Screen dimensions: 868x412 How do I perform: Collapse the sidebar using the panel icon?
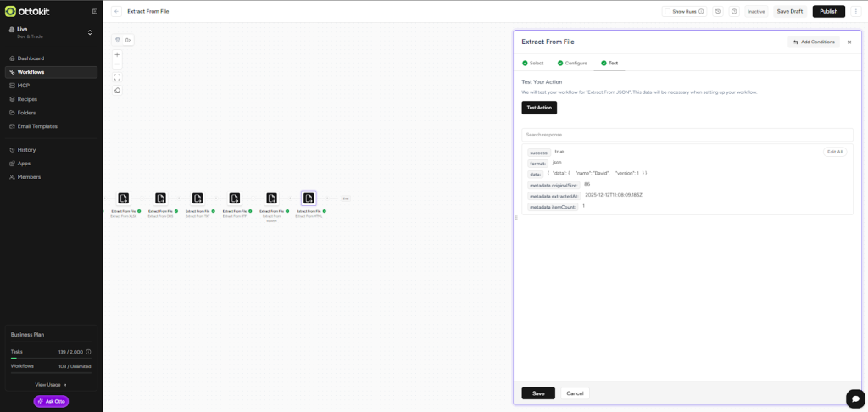click(94, 11)
